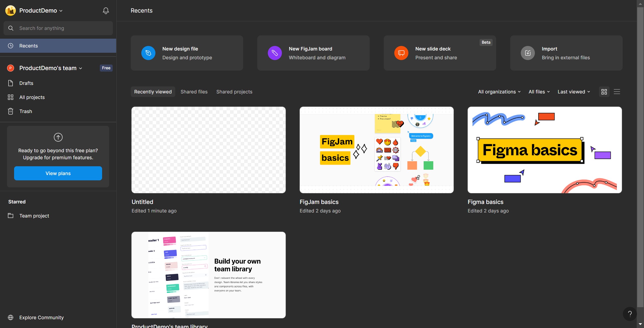Open All projects in sidebar
Viewport: 644px width, 328px height.
pos(58,97)
